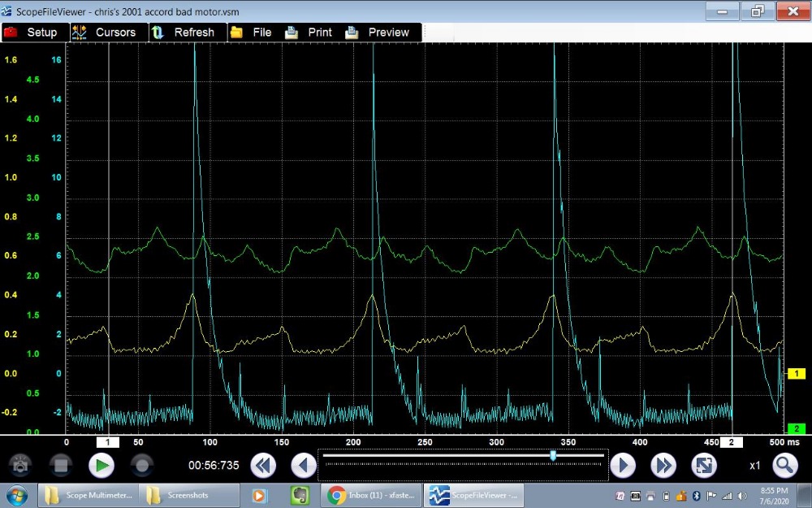The image size is (812, 508).
Task: Click the Refresh toolbar button
Action: pyautogui.click(x=188, y=33)
